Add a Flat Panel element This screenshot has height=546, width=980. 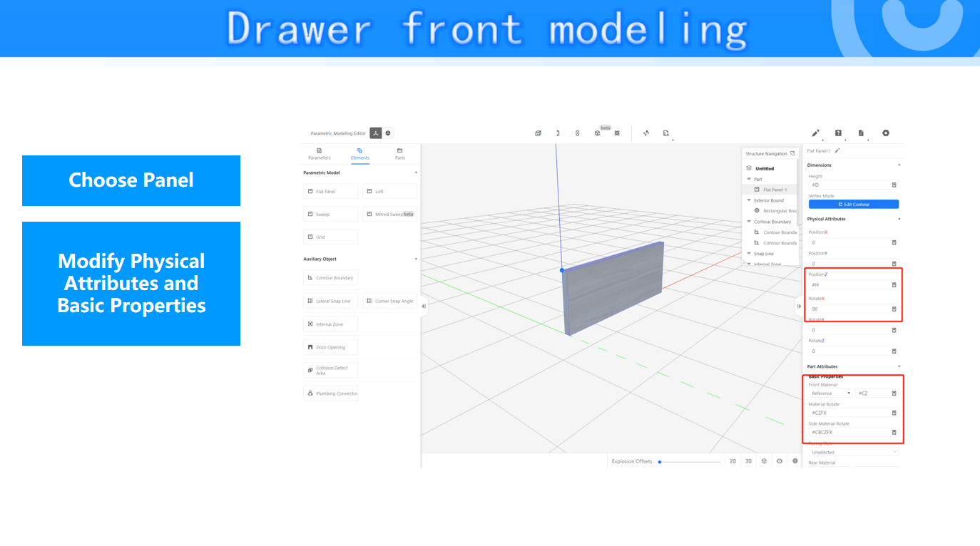tap(330, 191)
